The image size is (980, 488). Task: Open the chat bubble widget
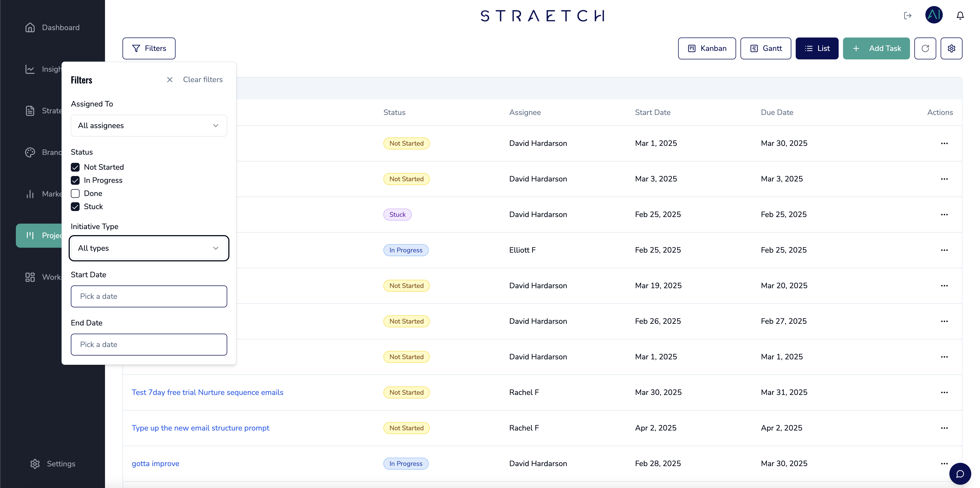point(960,473)
